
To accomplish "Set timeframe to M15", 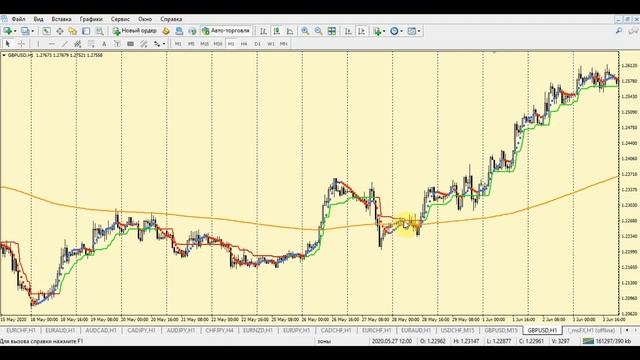I will point(204,44).
